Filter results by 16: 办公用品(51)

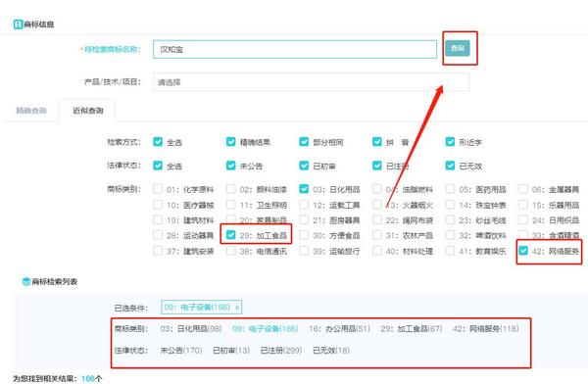pyautogui.click(x=339, y=329)
